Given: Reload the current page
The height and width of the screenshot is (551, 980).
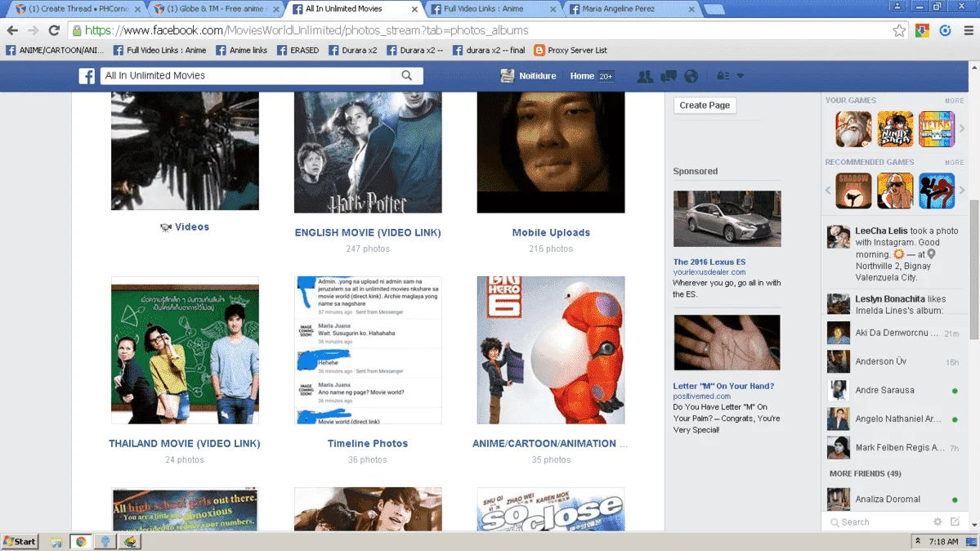Looking at the screenshot, I should coord(55,30).
